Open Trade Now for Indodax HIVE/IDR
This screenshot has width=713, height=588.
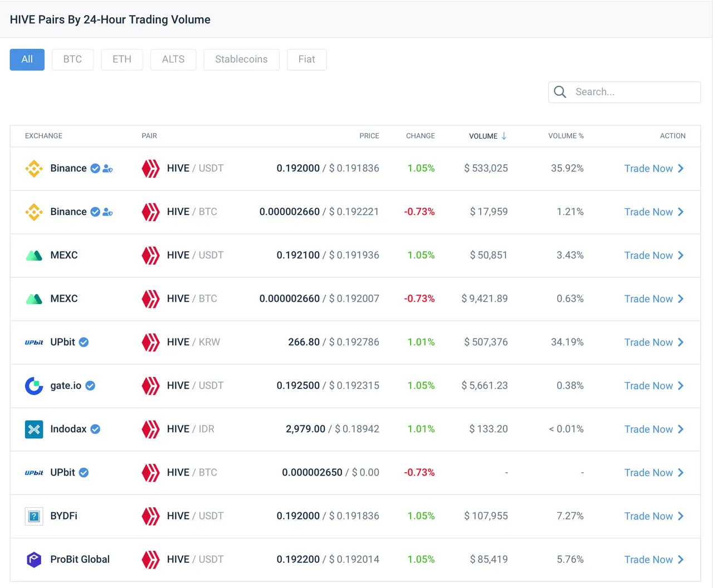654,429
